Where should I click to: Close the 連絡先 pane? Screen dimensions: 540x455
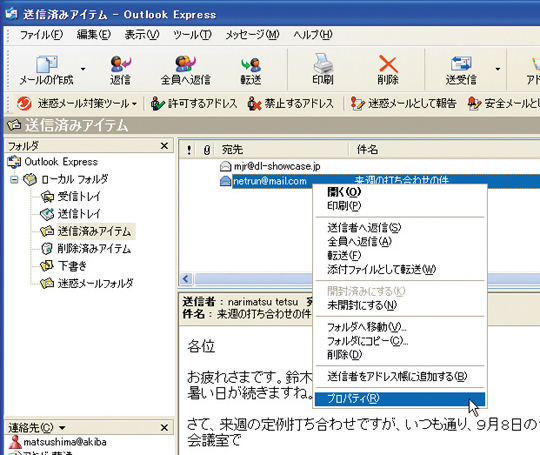click(164, 427)
